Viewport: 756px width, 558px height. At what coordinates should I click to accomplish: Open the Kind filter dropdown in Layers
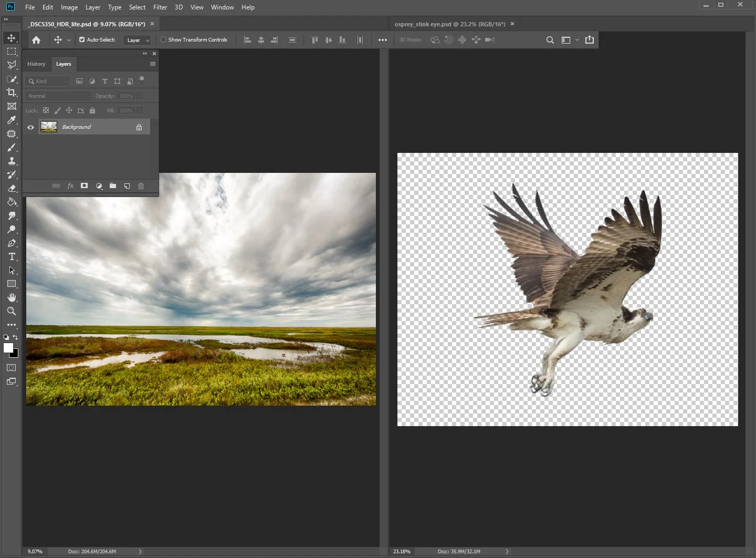48,81
